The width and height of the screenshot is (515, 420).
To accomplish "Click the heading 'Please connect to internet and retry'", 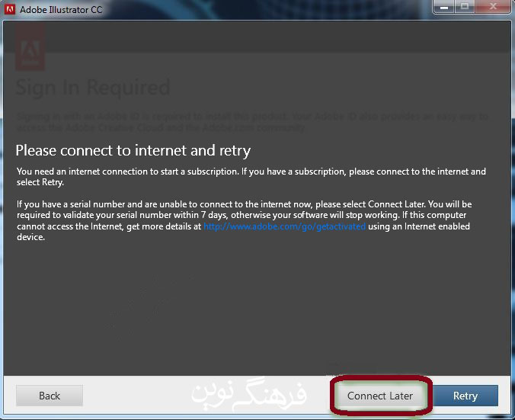I will coord(133,151).
